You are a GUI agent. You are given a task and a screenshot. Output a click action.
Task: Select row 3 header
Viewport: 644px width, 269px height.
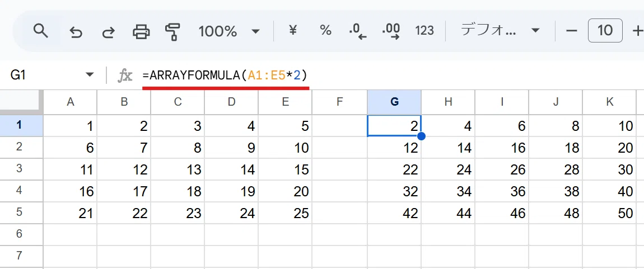pyautogui.click(x=19, y=169)
